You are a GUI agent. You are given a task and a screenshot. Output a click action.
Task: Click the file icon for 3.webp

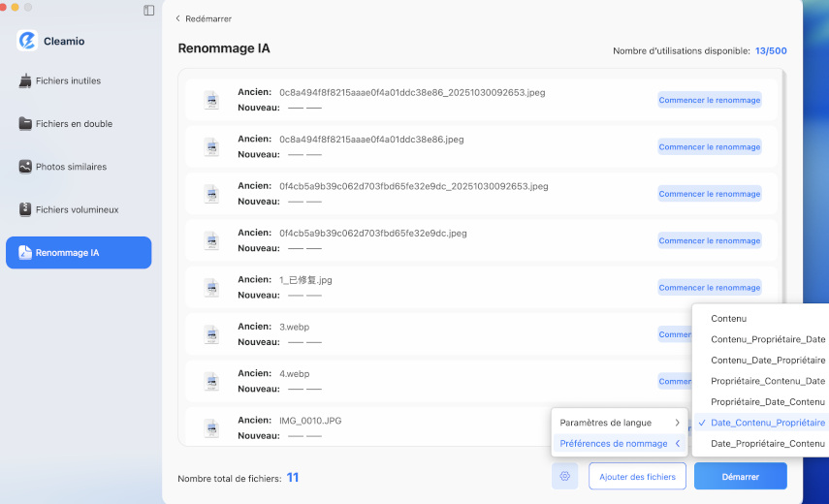click(x=211, y=334)
